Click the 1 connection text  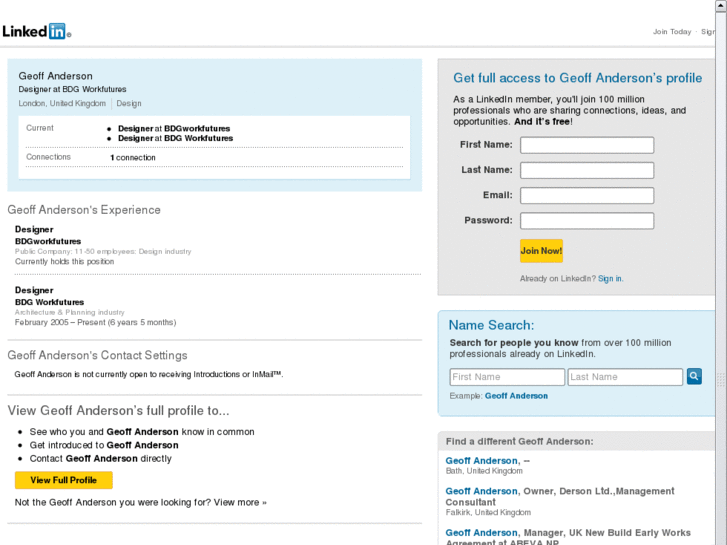click(x=133, y=158)
